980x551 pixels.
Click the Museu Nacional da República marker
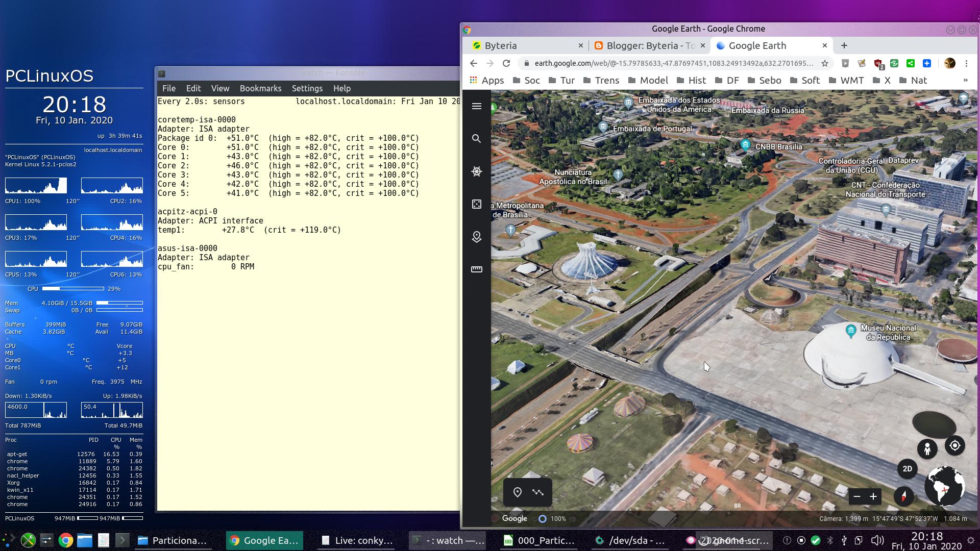tap(851, 331)
